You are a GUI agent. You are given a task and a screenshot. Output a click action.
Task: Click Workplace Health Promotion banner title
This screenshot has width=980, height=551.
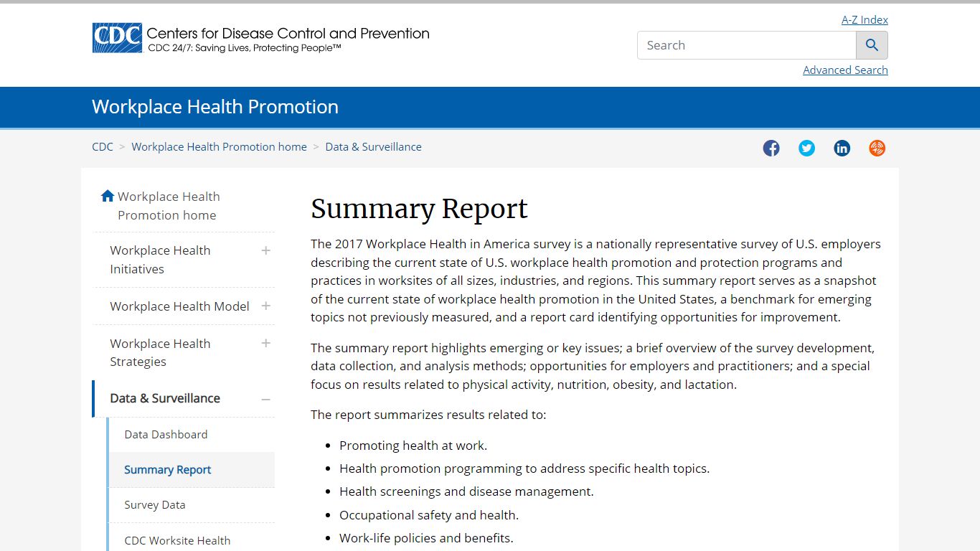click(x=215, y=107)
